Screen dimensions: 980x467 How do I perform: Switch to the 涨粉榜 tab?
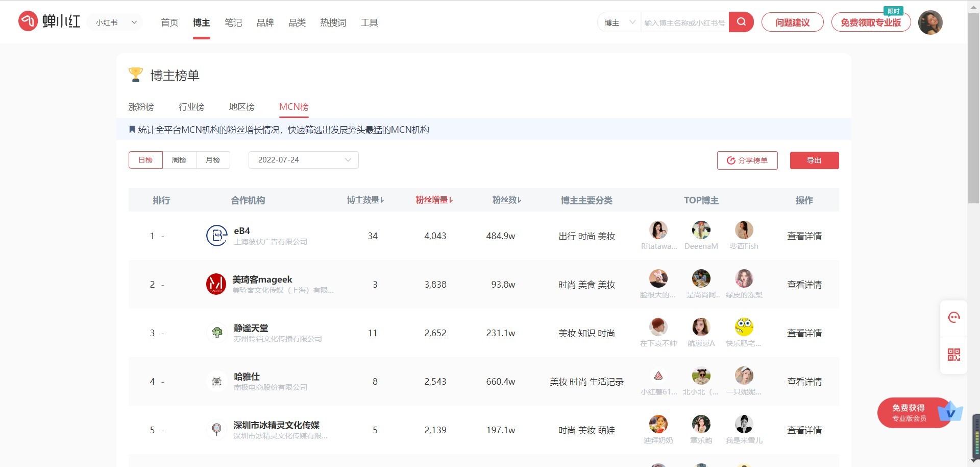[x=141, y=107]
